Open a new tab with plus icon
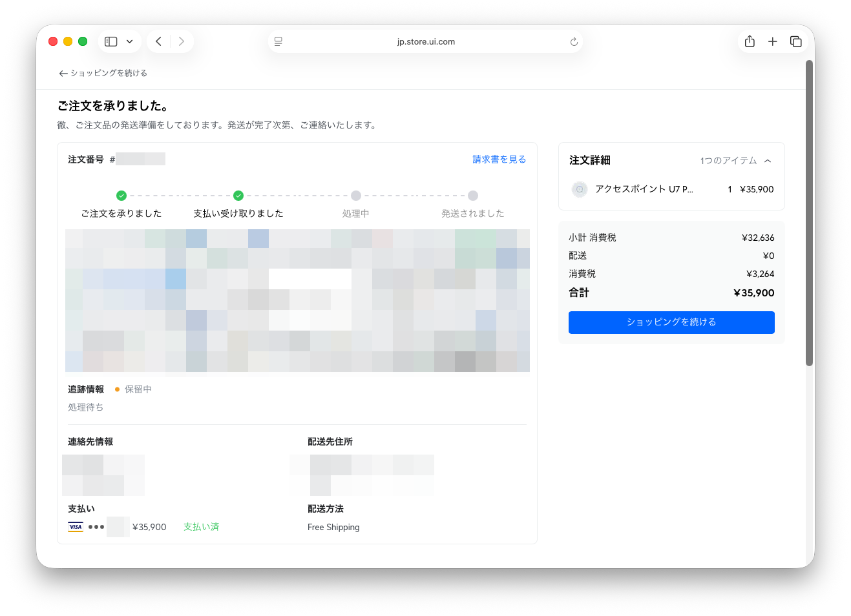851x616 pixels. [772, 41]
